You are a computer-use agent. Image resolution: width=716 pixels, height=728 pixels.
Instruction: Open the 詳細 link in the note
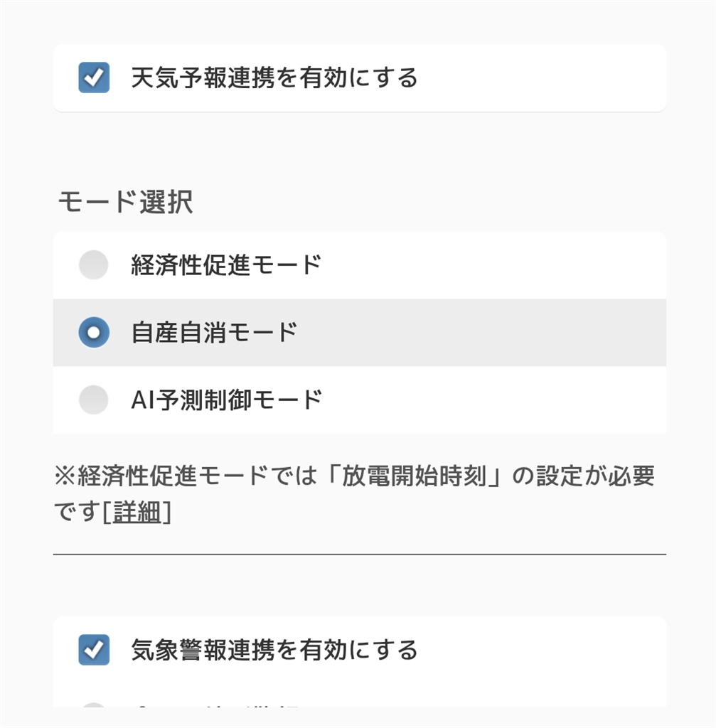click(x=137, y=512)
